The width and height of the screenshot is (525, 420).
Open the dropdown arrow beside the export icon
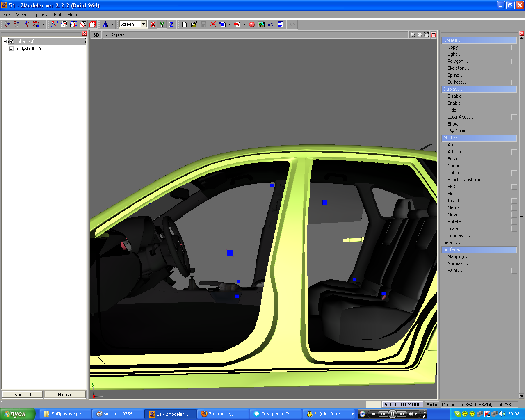pyautogui.click(x=244, y=25)
